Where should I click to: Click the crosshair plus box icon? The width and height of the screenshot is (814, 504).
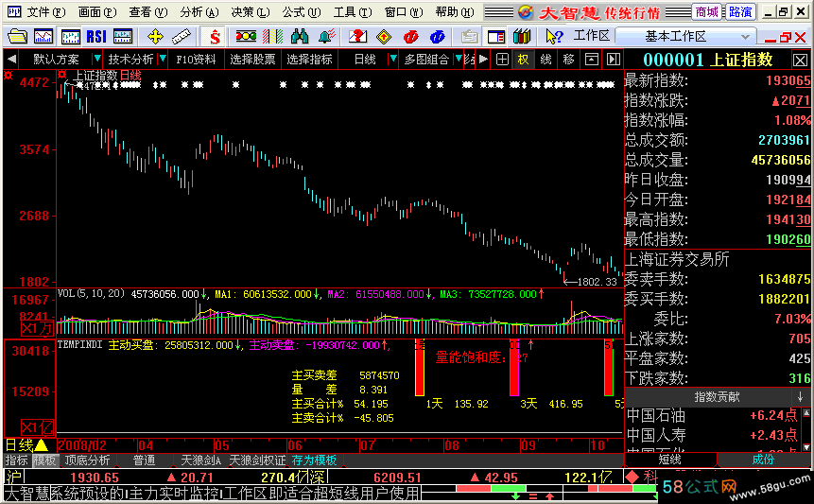pos(502,60)
